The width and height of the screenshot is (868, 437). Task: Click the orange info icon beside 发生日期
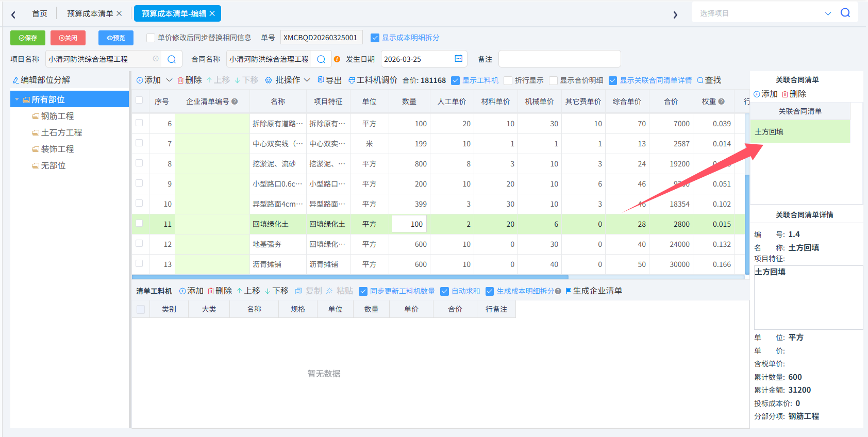click(x=337, y=59)
